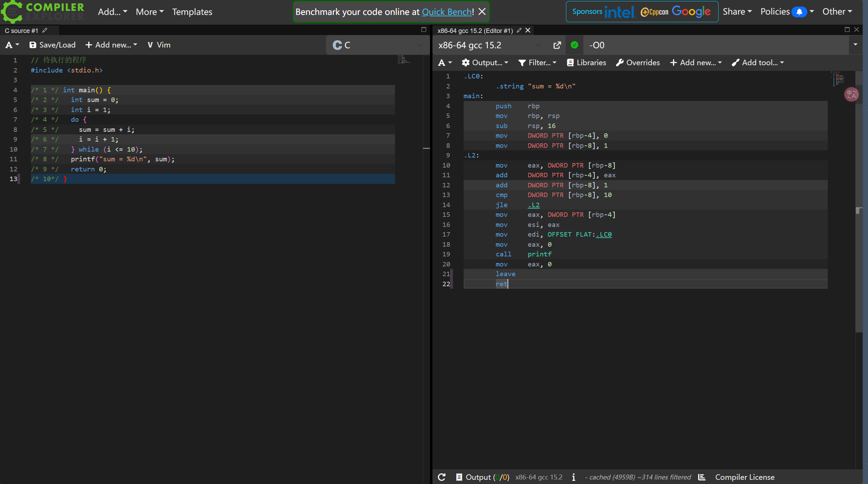Rename compiler tab with pencil icon
Image resolution: width=868 pixels, height=484 pixels.
519,31
